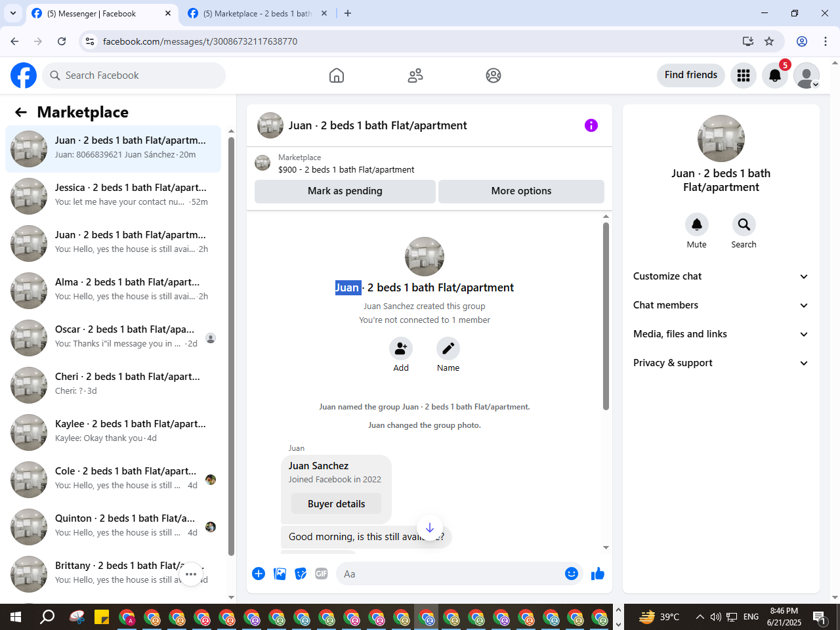Expand Privacy & support section

point(721,363)
